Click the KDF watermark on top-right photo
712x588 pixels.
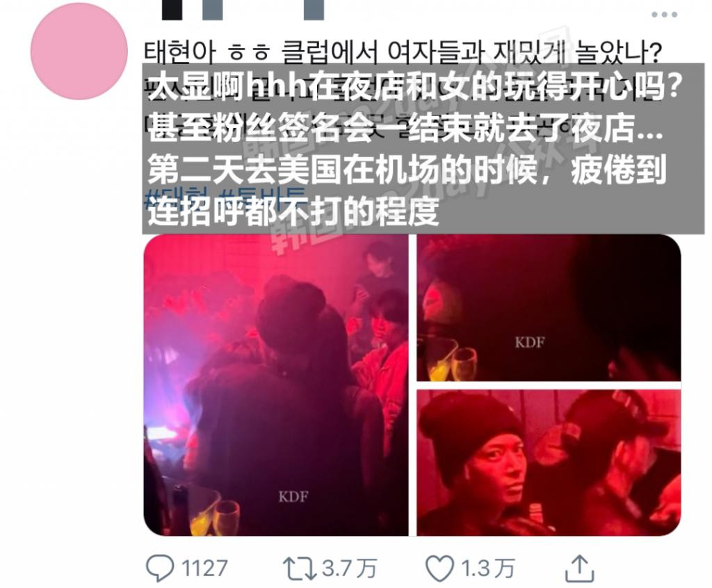tap(529, 342)
